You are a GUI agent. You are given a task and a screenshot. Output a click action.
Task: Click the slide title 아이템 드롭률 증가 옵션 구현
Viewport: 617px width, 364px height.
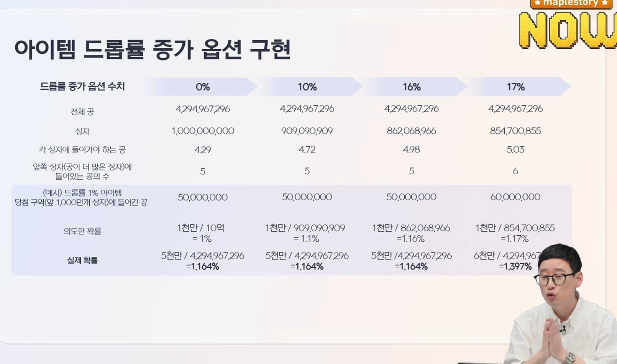point(153,49)
